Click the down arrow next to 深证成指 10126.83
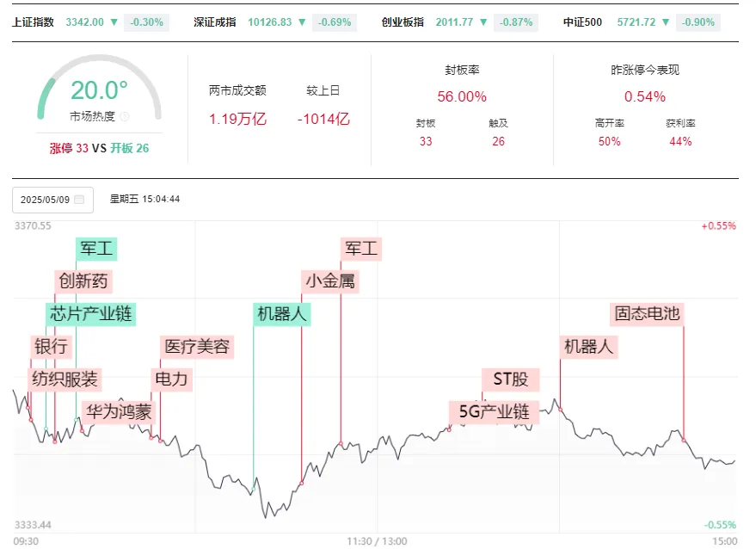Viewport: 756px width, 549px height. [302, 22]
